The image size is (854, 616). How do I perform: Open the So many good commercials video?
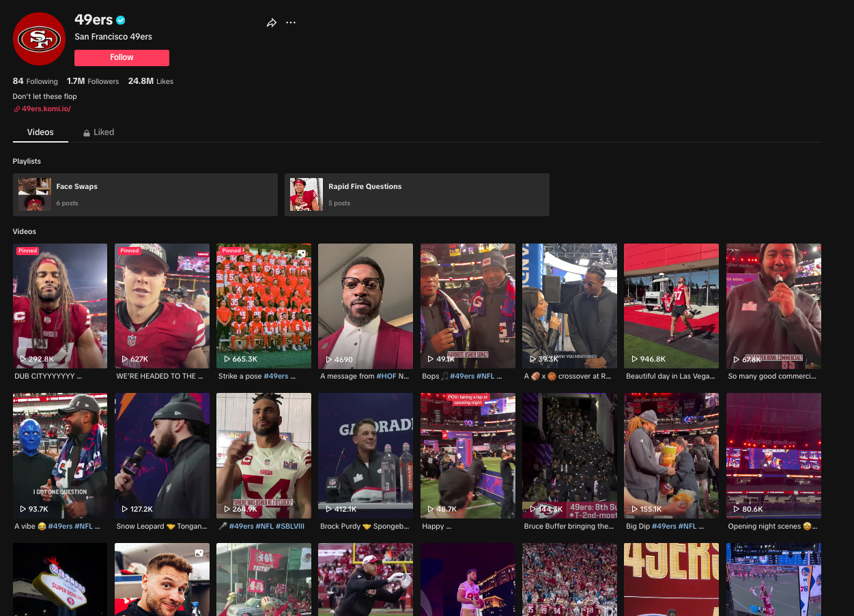pos(773,306)
